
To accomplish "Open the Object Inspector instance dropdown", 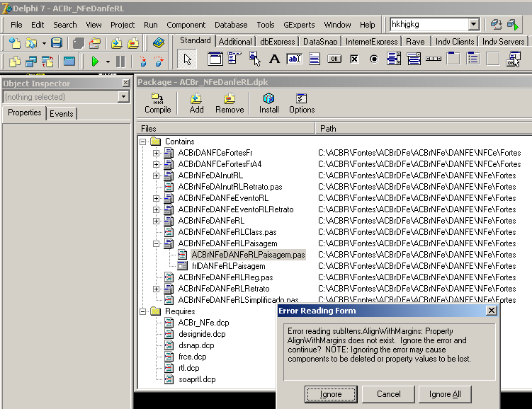I will point(123,97).
